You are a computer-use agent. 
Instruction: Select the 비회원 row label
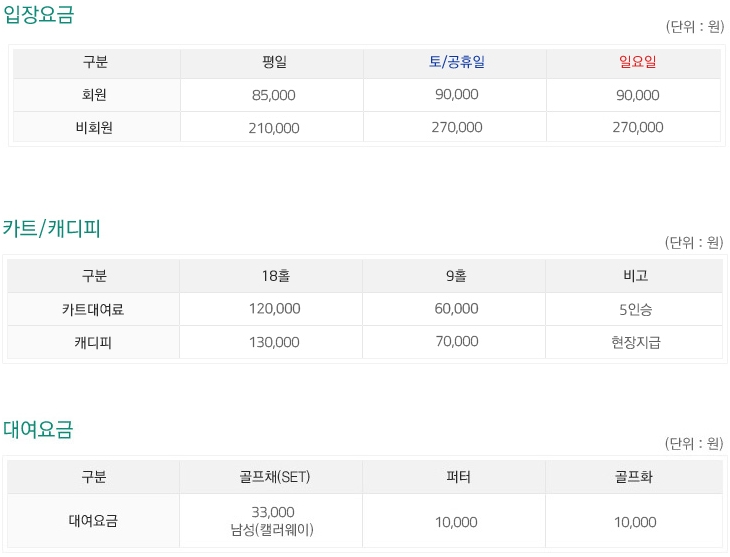pos(95,127)
